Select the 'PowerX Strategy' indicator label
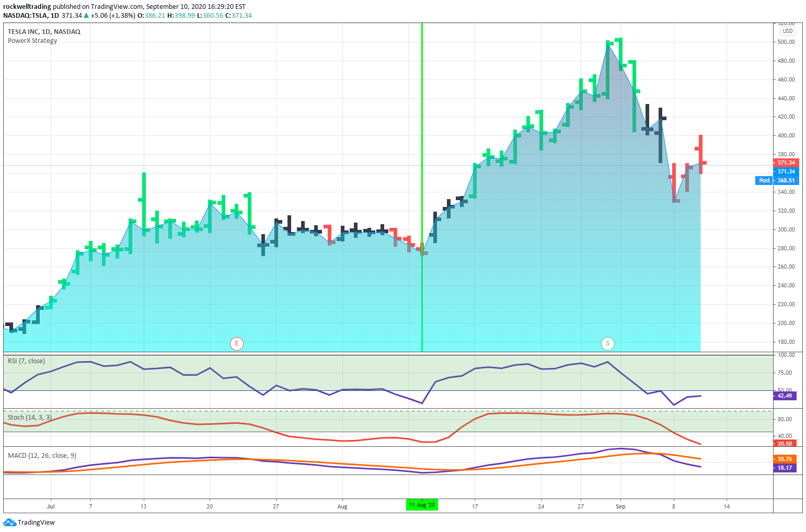Viewport: 806px width, 532px height. pos(32,41)
